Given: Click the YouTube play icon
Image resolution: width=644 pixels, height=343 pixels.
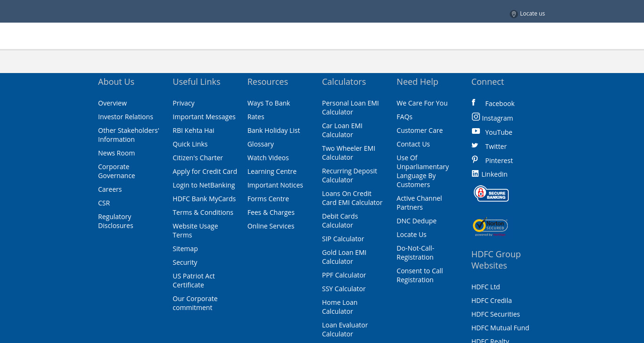Looking at the screenshot, I should [476, 131].
